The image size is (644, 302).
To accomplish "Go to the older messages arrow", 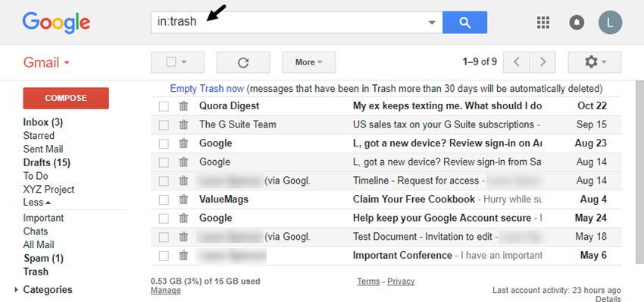I will coord(542,62).
